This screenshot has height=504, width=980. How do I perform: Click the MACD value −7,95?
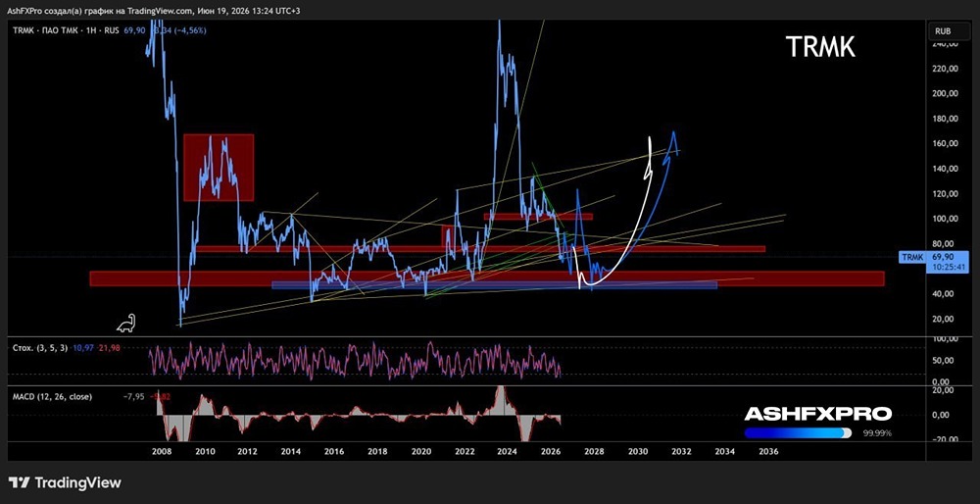133,396
